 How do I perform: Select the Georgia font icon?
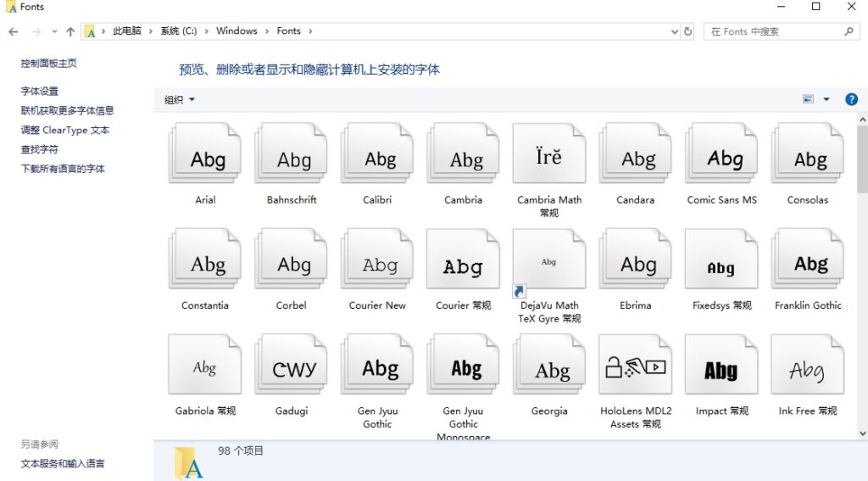tap(549, 364)
